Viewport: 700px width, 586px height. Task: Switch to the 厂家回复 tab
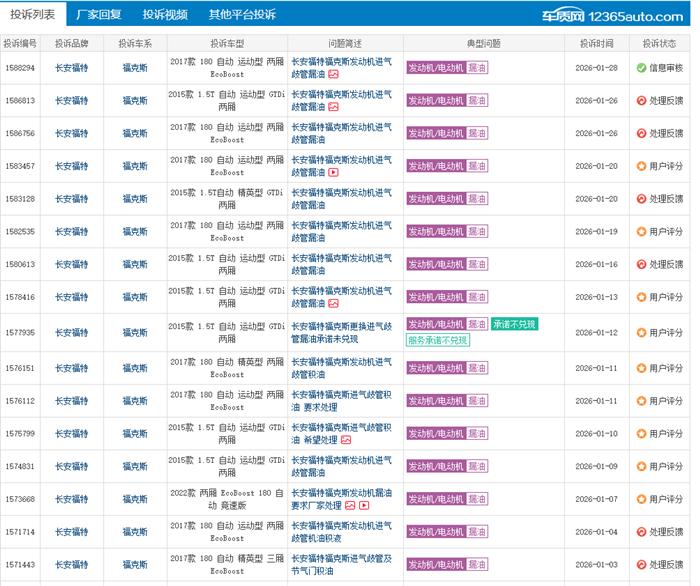(99, 15)
